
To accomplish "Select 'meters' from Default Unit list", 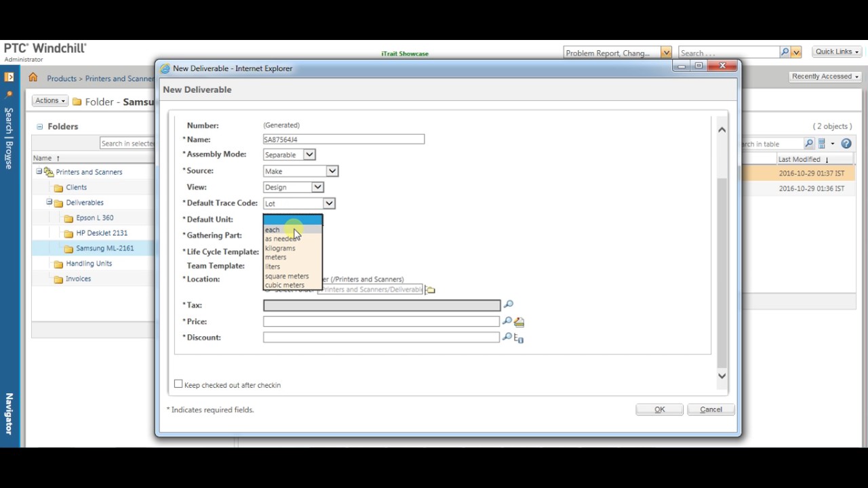I will tap(292, 257).
